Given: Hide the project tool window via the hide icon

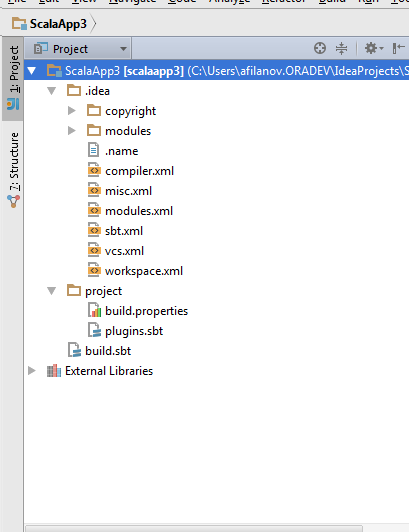Looking at the screenshot, I should click(398, 49).
